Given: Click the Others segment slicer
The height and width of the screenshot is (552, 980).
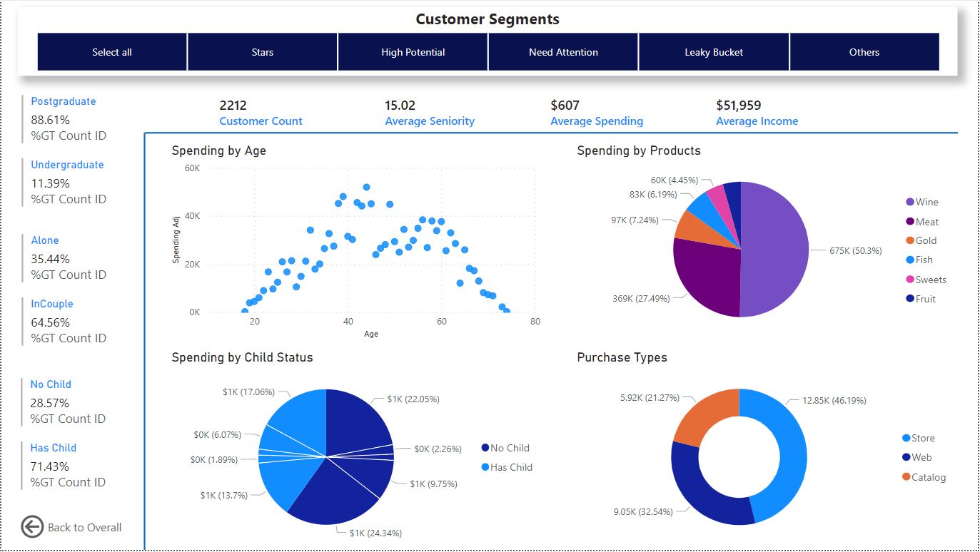Looking at the screenshot, I should point(864,52).
